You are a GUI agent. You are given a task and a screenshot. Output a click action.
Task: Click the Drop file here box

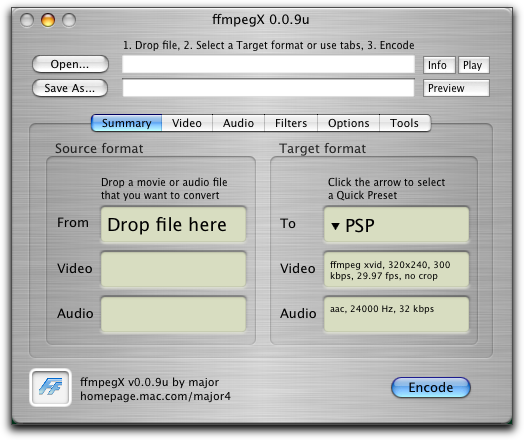tap(173, 224)
